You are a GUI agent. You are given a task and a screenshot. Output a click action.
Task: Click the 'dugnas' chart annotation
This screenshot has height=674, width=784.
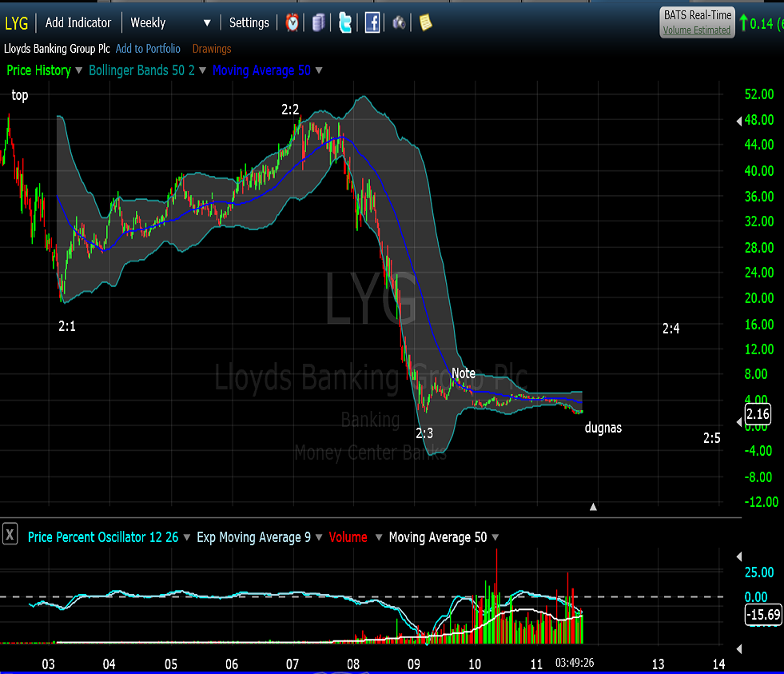603,428
